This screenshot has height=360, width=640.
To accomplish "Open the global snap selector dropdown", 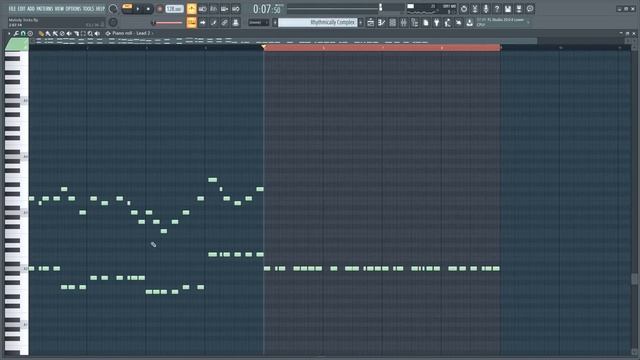I will point(259,22).
